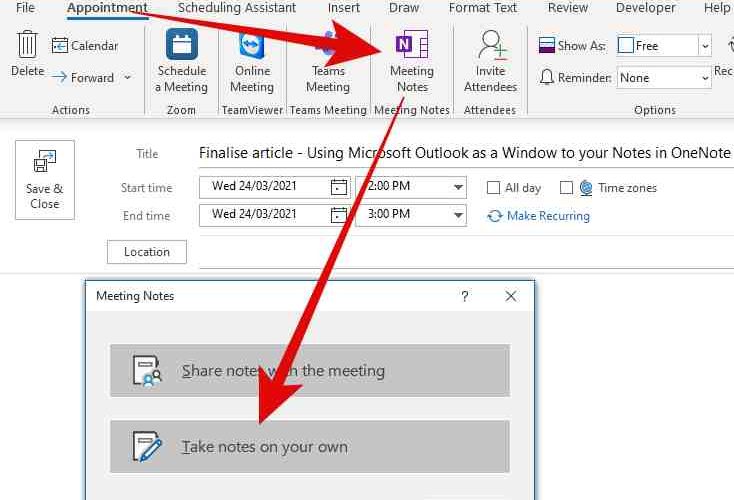
Task: Open the File tab
Action: (25, 8)
